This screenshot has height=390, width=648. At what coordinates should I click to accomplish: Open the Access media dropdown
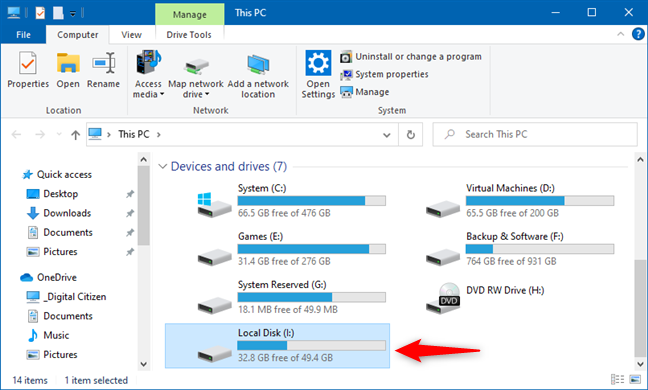click(x=148, y=74)
